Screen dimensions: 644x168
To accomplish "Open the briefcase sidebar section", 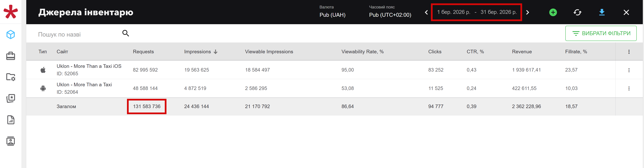I will click(11, 56).
